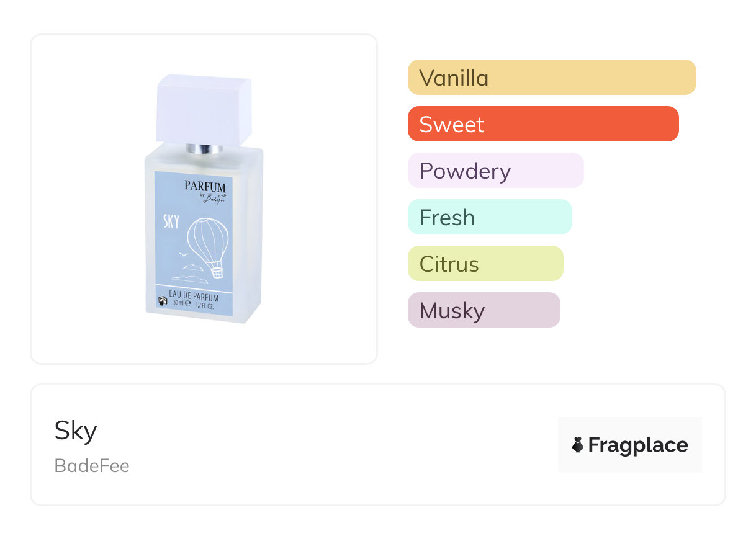Screen dimensions: 756x536
Task: Click the Fragplace logo icon
Action: (578, 445)
